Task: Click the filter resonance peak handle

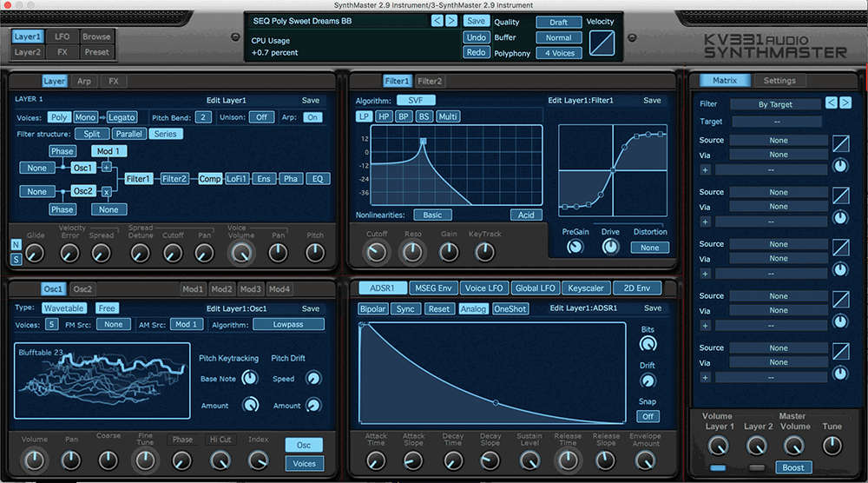Action: pos(423,142)
